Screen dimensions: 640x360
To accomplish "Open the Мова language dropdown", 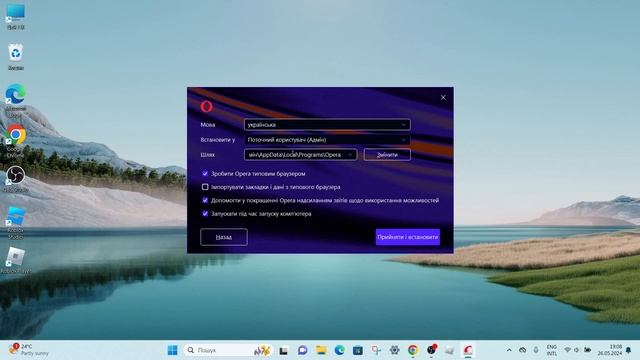I will click(327, 124).
